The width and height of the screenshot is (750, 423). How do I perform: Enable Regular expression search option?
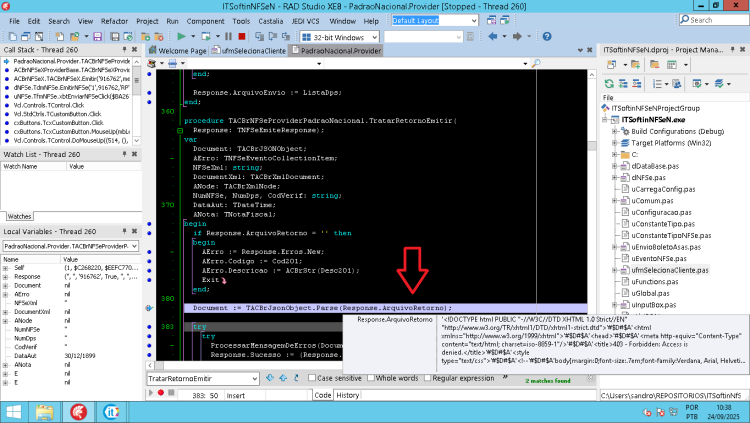pyautogui.click(x=428, y=378)
